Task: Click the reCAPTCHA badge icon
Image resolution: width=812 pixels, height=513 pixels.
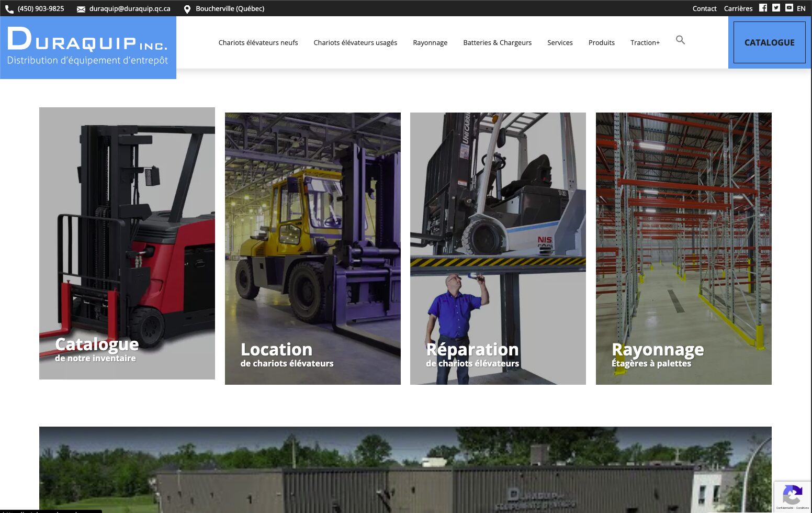Action: point(792,495)
